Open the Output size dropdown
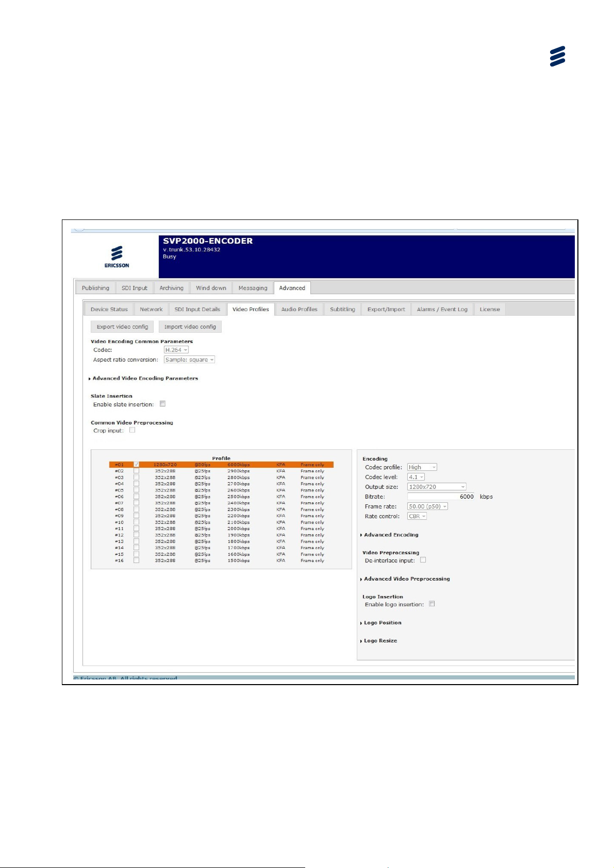The image size is (614, 868). [x=437, y=487]
